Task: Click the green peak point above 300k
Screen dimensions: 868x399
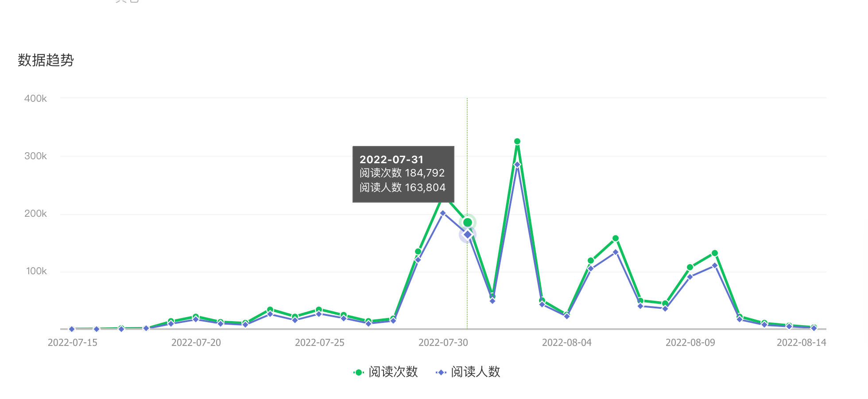Action: click(517, 142)
